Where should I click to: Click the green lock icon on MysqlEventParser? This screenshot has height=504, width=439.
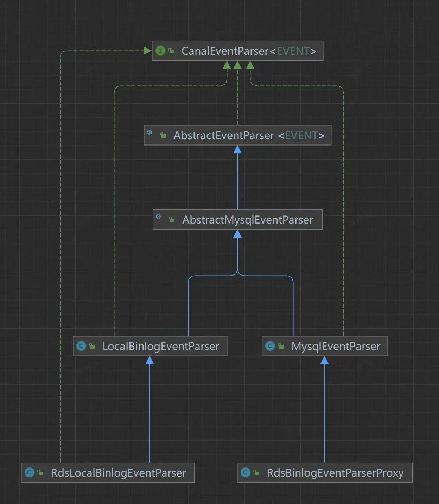[281, 347]
